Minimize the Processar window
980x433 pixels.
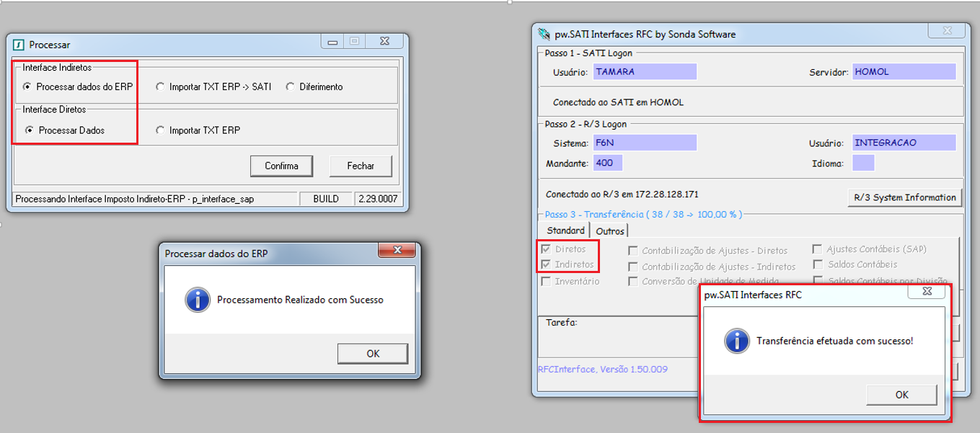click(x=333, y=42)
